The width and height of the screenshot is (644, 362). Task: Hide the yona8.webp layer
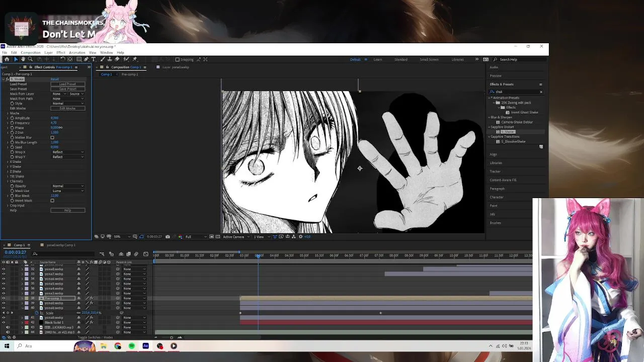tap(4, 269)
